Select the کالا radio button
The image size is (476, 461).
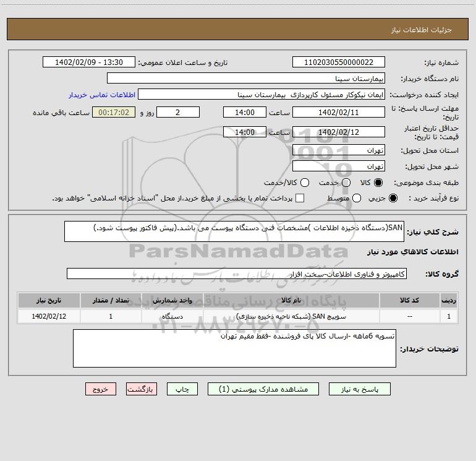tap(378, 183)
